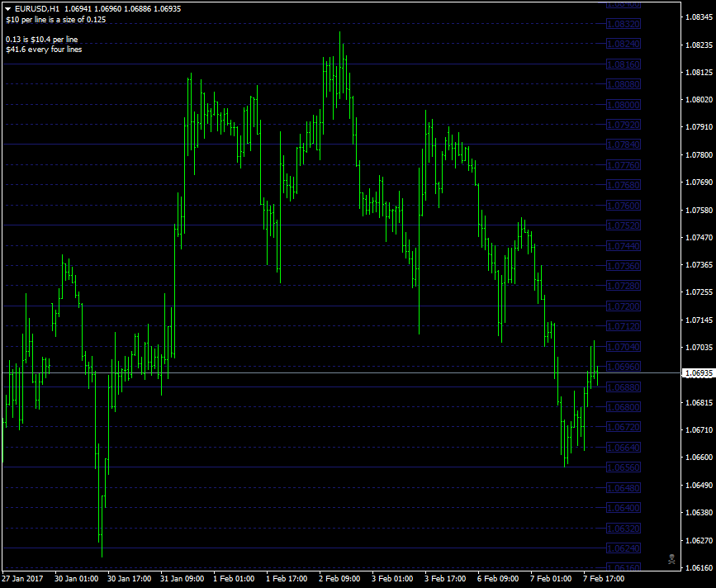Click the 1.06240 line price label
Viewport: 716px width, 588px height.
624,548
